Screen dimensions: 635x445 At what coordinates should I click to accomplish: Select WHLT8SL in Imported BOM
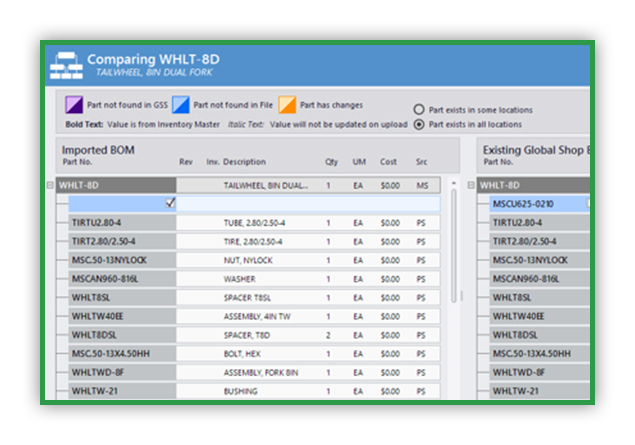point(122,298)
